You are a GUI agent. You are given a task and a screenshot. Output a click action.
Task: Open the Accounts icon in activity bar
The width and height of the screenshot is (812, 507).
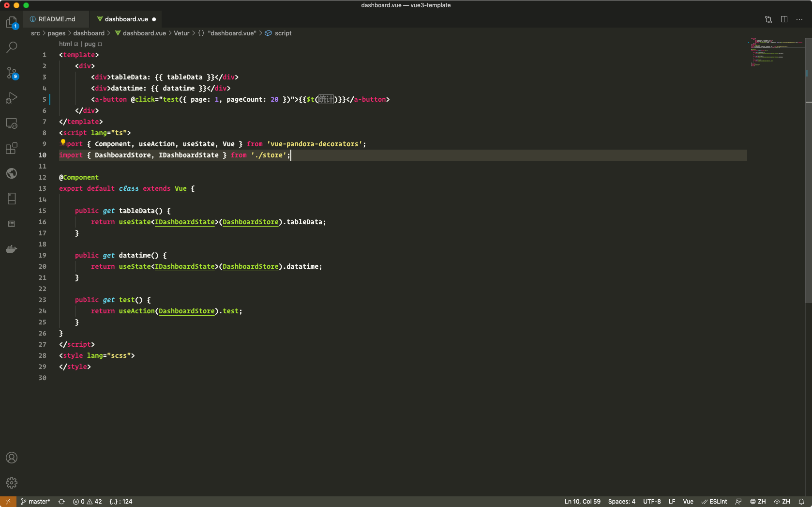coord(12,458)
